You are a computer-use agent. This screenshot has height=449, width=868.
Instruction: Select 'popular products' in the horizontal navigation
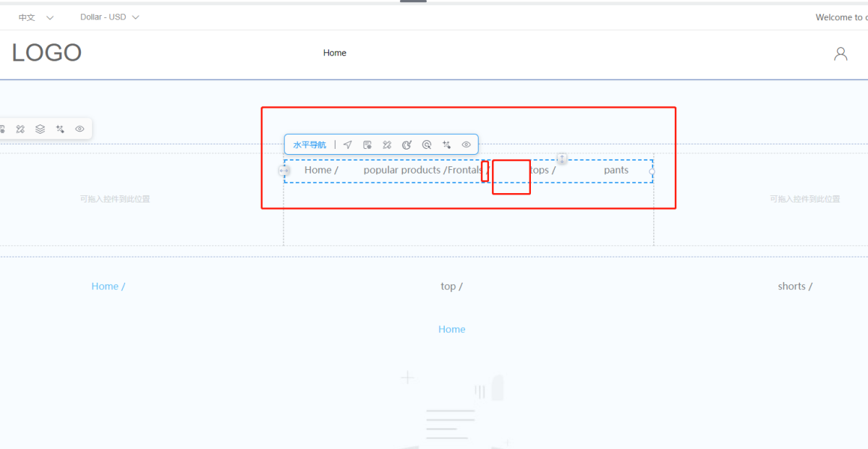click(x=402, y=170)
